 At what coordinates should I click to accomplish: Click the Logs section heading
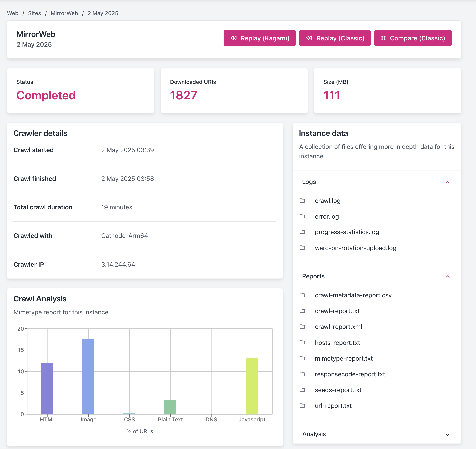pos(309,182)
